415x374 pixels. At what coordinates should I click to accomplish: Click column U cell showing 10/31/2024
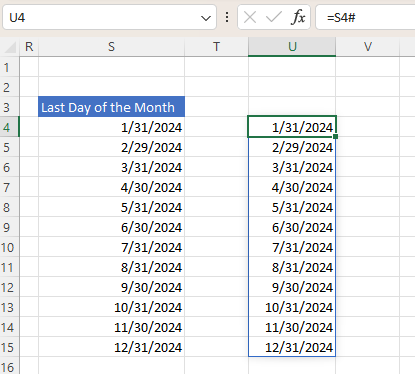point(292,307)
